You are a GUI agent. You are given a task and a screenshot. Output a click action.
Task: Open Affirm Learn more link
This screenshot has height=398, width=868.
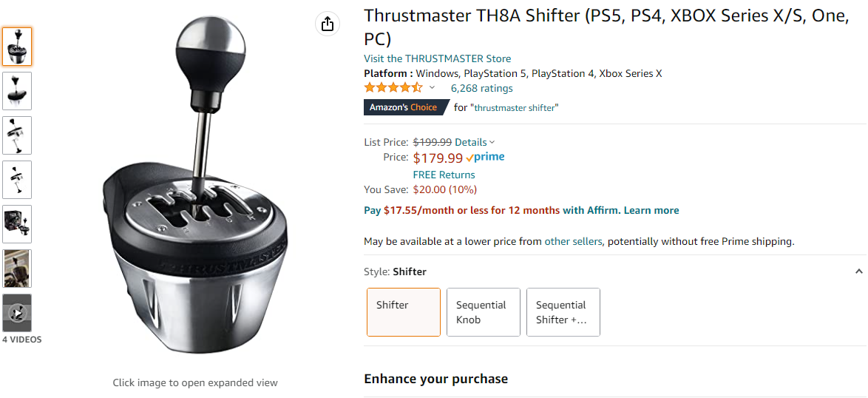651,210
